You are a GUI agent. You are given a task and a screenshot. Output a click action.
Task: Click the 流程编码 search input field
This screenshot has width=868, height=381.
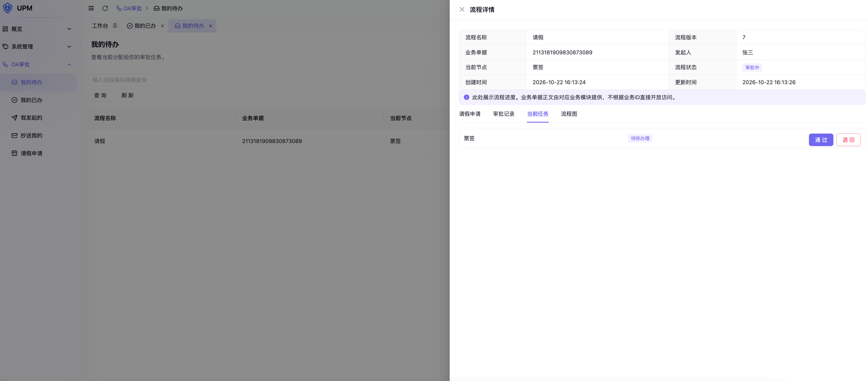point(269,80)
